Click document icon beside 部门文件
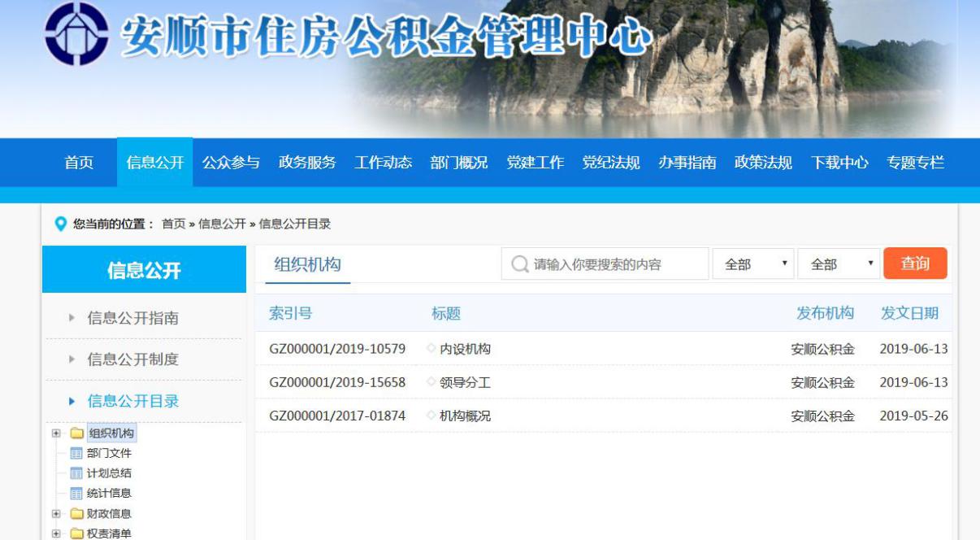The height and width of the screenshot is (540, 980). pyautogui.click(x=76, y=454)
